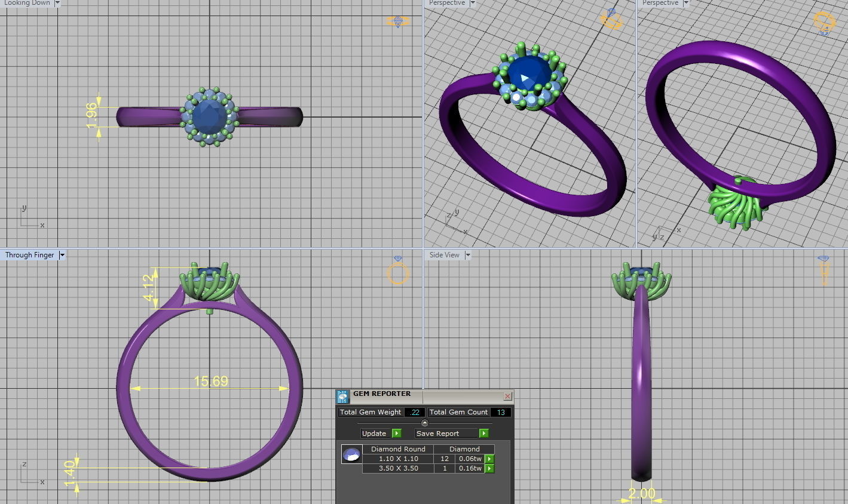Select the 3.50 X 3.50 gem size cell
The width and height of the screenshot is (848, 504).
(398, 468)
